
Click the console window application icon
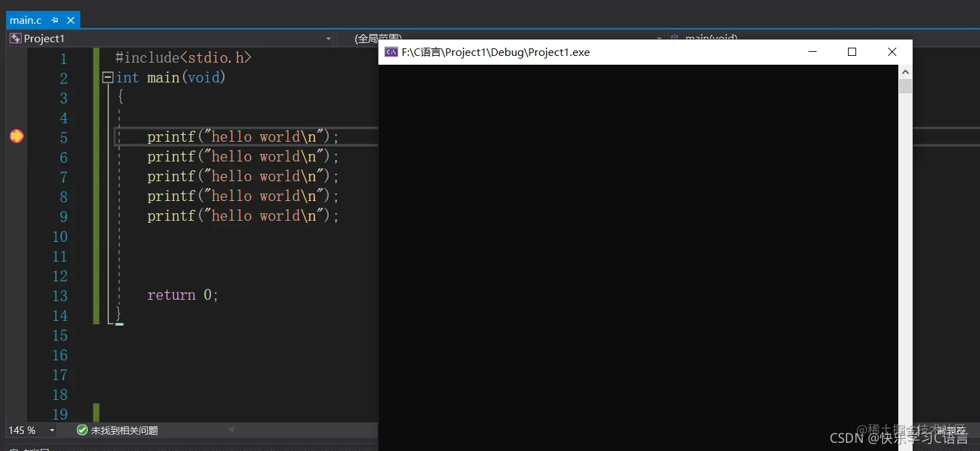tap(391, 52)
